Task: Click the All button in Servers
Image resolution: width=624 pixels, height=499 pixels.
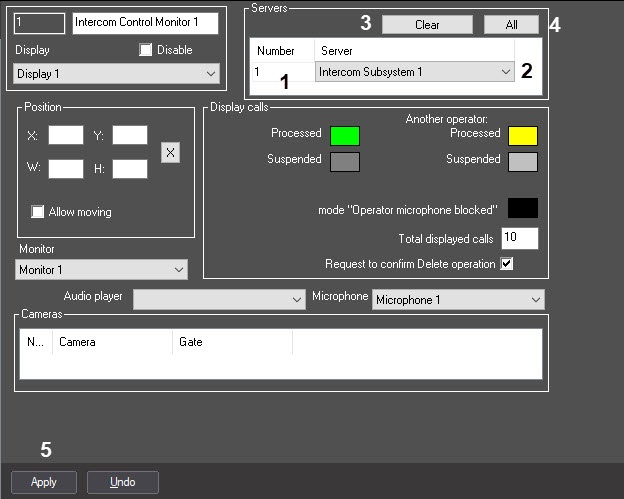Action: coord(511,25)
